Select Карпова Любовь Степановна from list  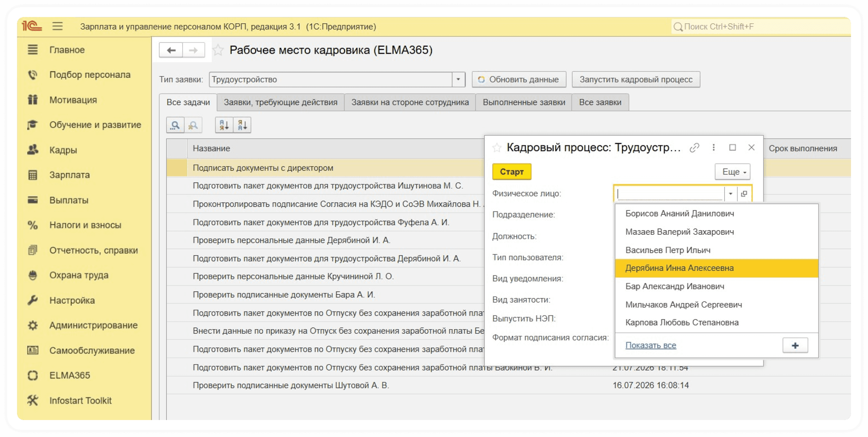point(716,323)
